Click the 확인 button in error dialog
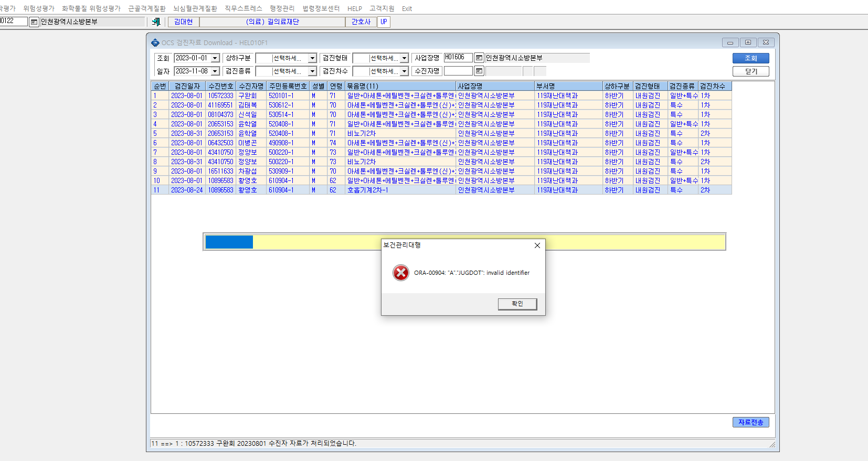Image resolution: width=868 pixels, height=461 pixels. point(517,304)
